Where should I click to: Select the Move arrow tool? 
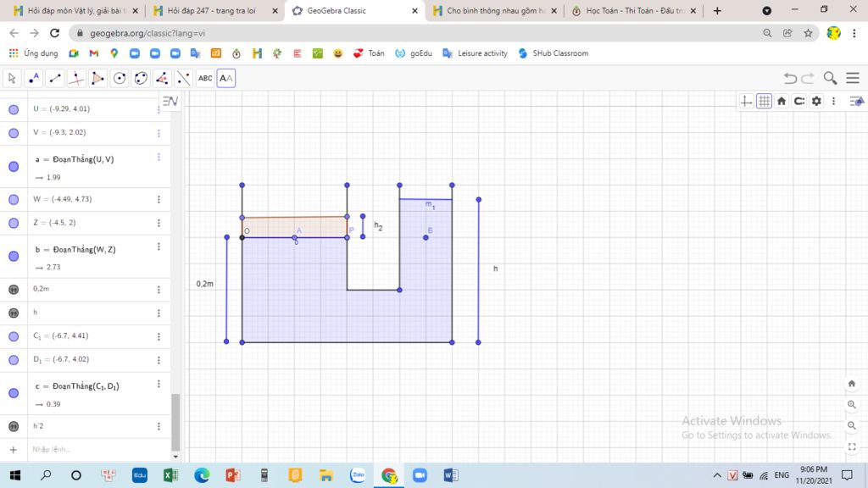12,78
